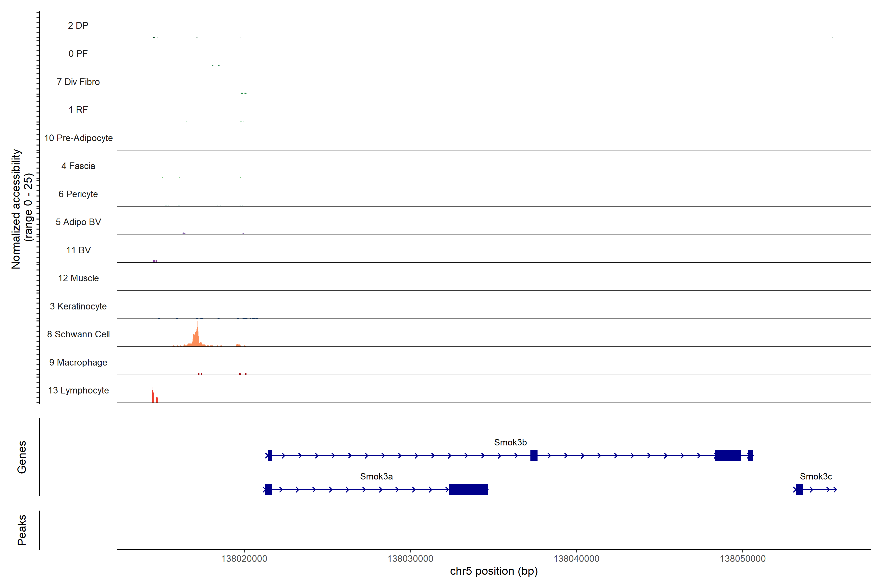Click the 10 Pre-Adipocyte track label
Viewport: 882px width, 588px height.
click(x=78, y=138)
